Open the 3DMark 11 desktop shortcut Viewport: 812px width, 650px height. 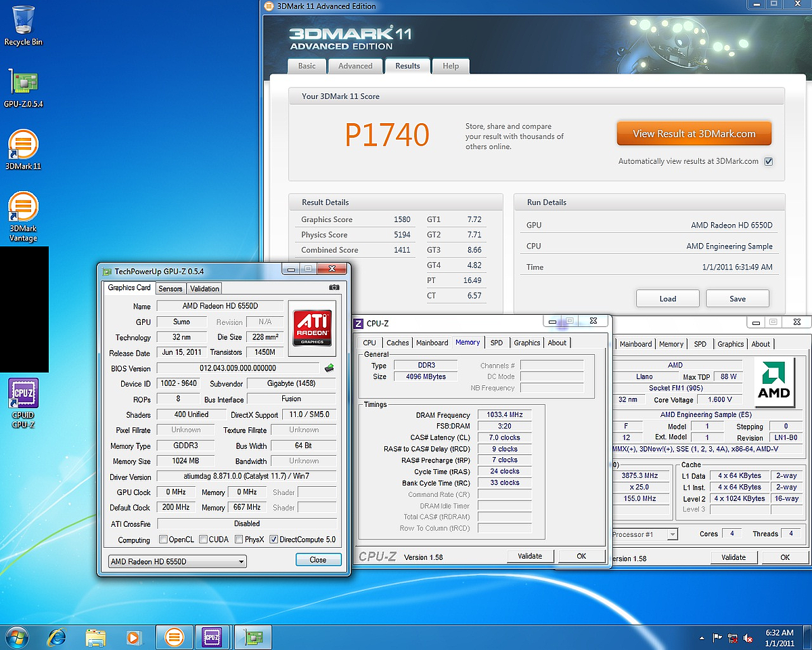coord(23,150)
